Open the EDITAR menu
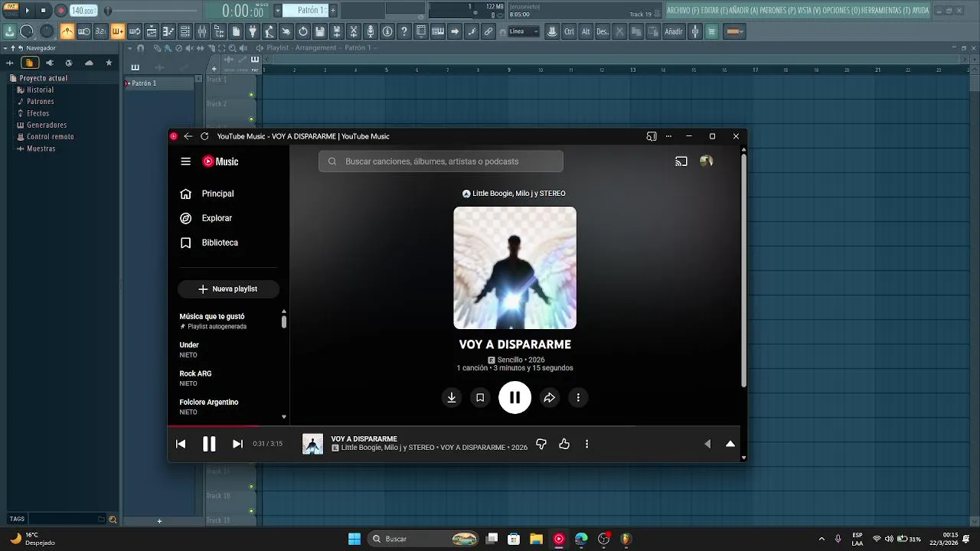The height and width of the screenshot is (551, 980). point(713,11)
